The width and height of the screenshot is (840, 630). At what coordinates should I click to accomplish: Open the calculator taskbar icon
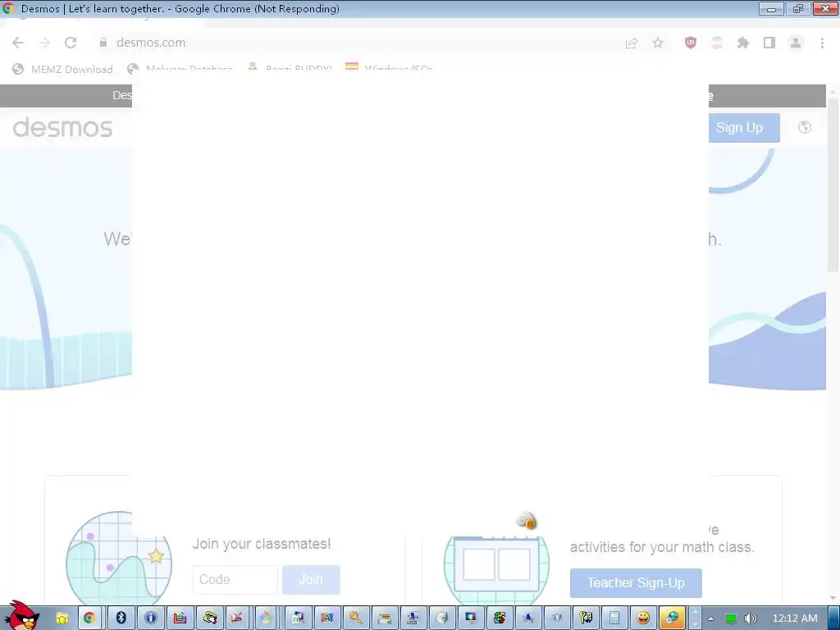click(614, 619)
